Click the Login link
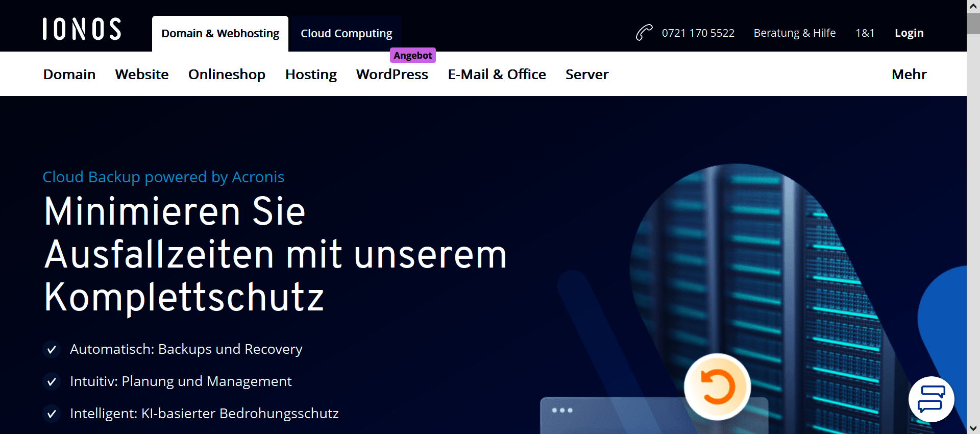This screenshot has height=434, width=980. 909,33
